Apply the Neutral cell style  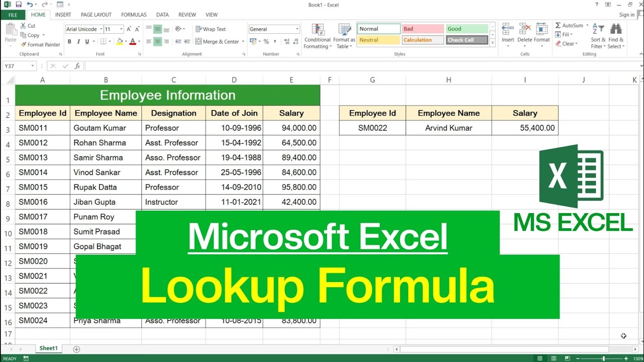[378, 40]
